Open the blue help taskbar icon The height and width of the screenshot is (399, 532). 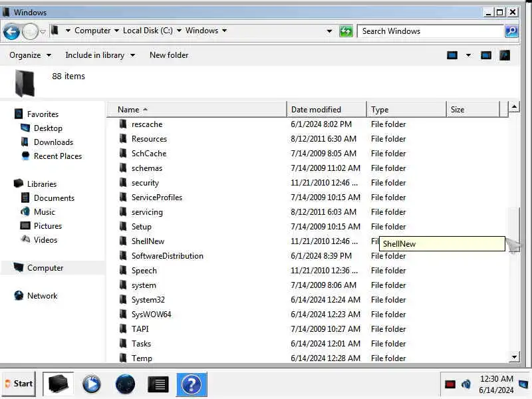pos(192,384)
